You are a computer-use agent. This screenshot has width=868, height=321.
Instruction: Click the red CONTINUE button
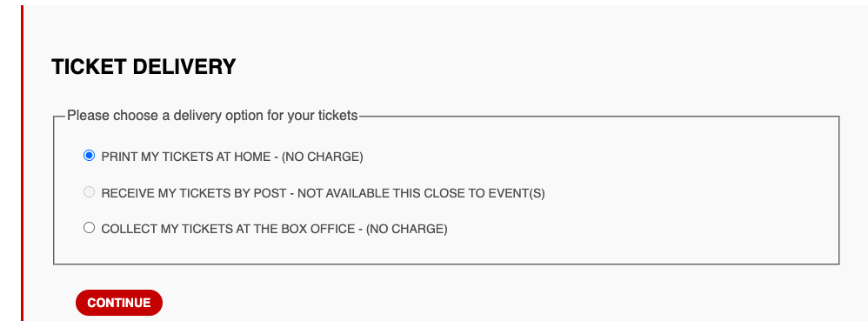tap(119, 303)
